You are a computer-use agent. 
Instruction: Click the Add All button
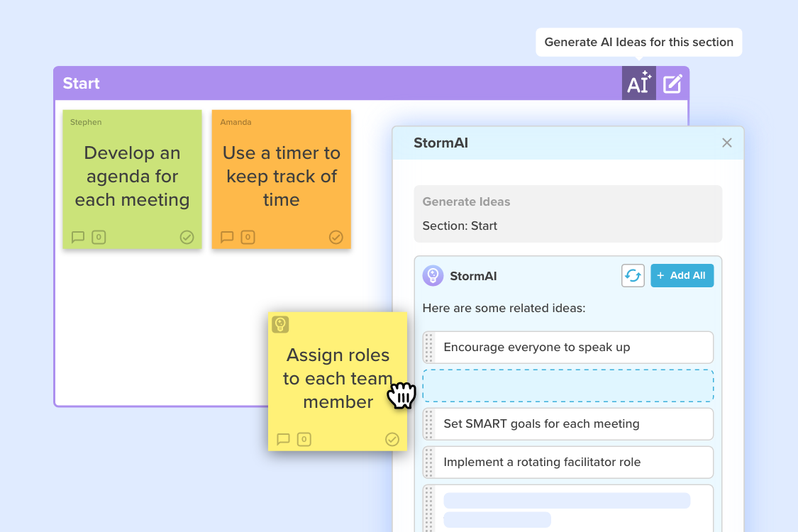(x=682, y=275)
